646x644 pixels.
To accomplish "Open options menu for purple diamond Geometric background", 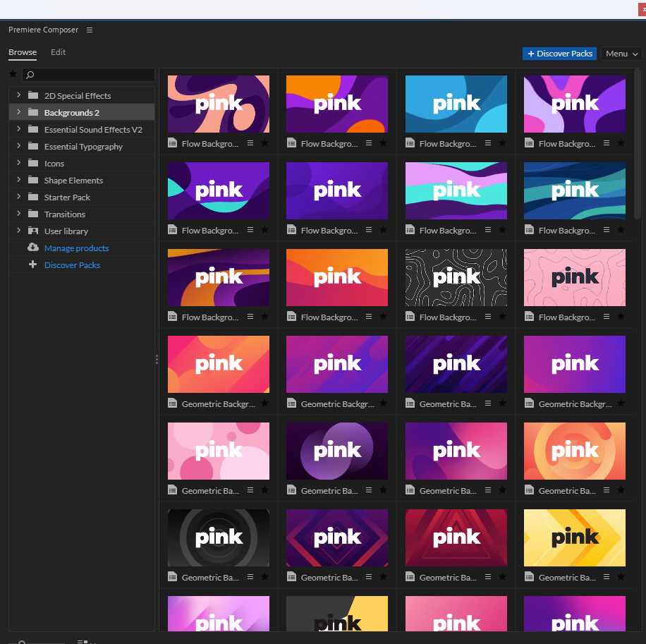I will point(369,577).
